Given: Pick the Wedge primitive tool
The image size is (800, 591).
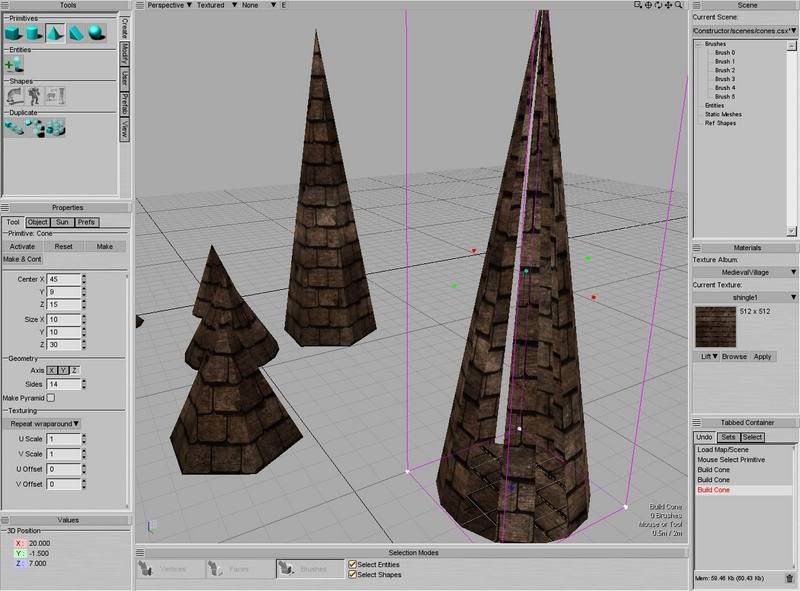Looking at the screenshot, I should [77, 33].
